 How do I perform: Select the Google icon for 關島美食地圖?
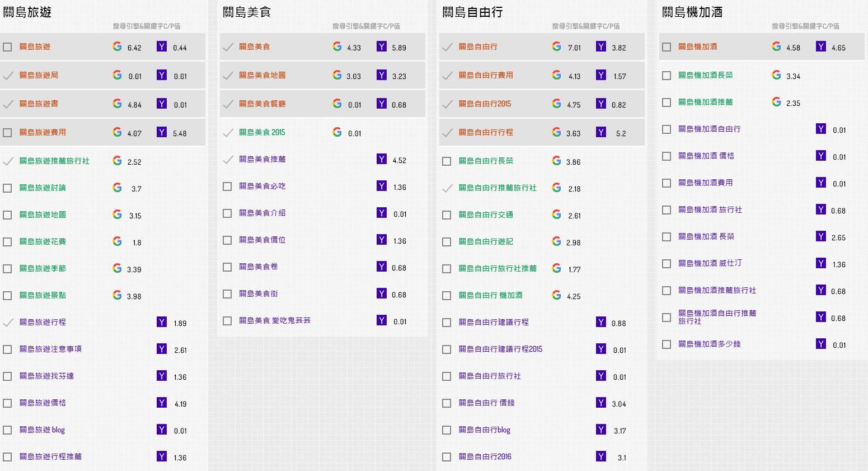click(x=337, y=74)
